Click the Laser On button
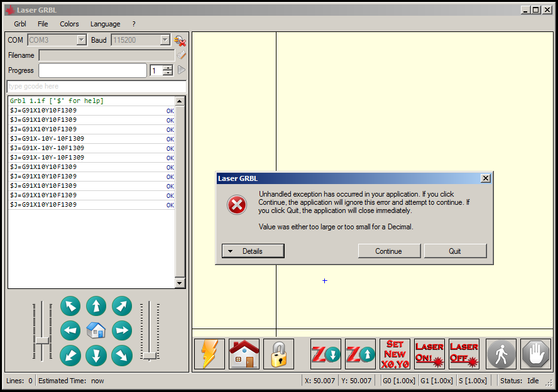 [x=430, y=354]
